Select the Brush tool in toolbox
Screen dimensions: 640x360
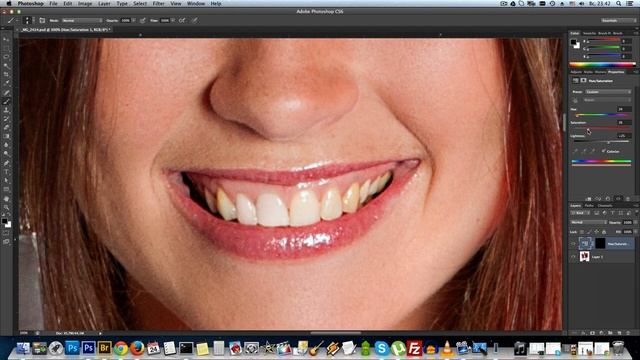tap(6, 101)
